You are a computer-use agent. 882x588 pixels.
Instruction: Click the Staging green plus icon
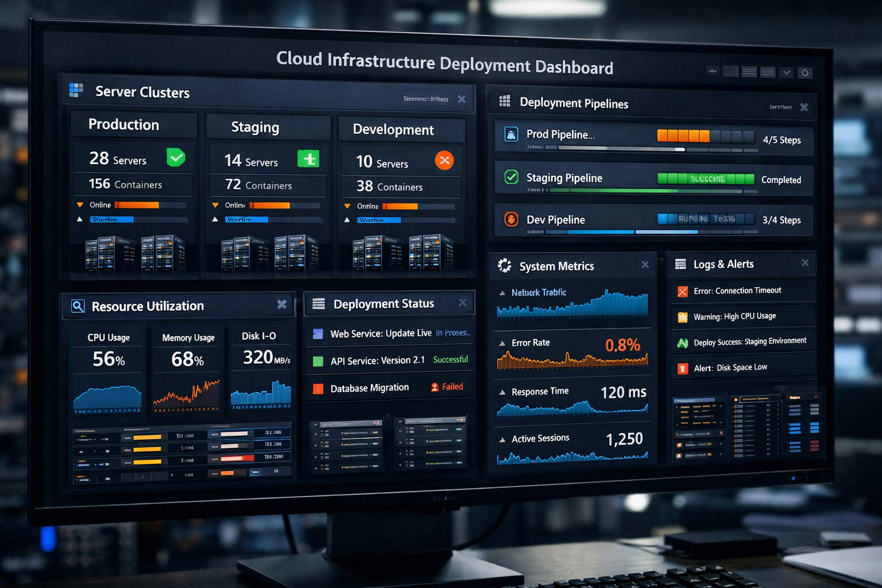click(x=308, y=158)
